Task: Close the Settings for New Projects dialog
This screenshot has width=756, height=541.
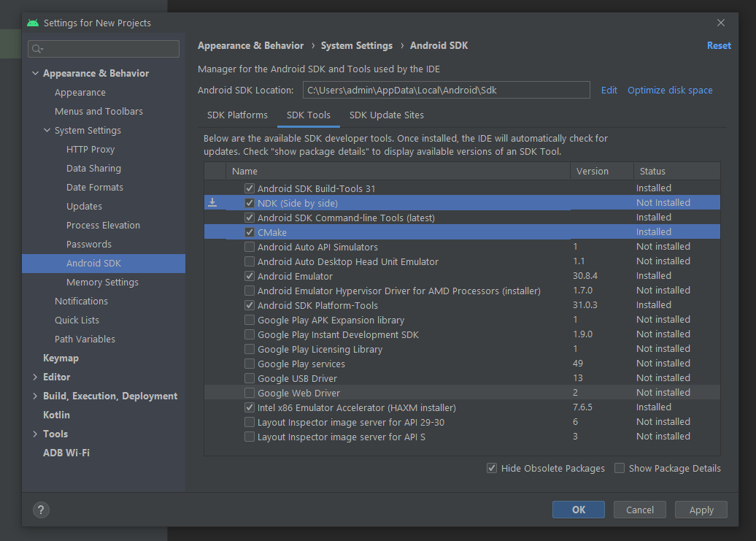Action: pyautogui.click(x=721, y=23)
